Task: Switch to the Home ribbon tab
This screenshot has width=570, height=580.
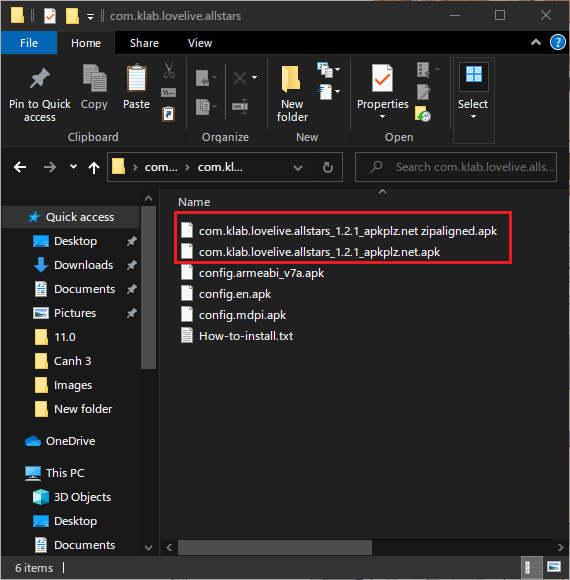Action: (86, 43)
